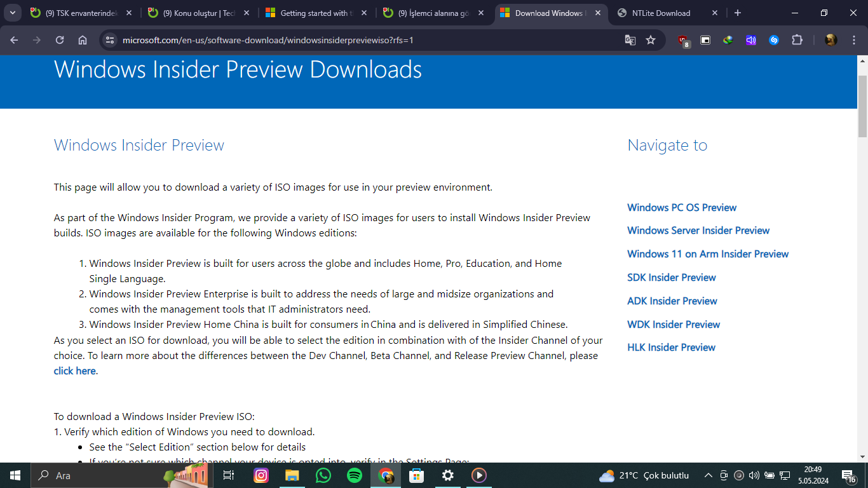868x488 pixels.
Task: Reload the Microsoft download page
Action: tap(60, 40)
